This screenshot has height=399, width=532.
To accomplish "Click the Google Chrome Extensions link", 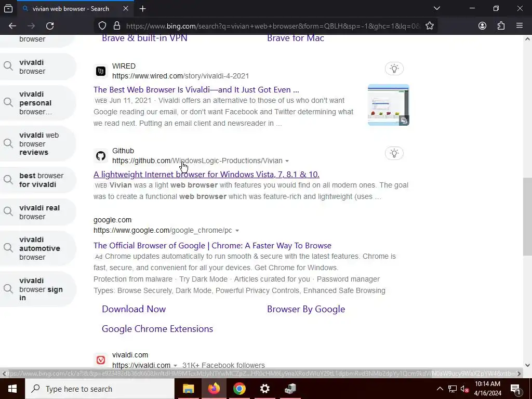I will tap(157, 329).
